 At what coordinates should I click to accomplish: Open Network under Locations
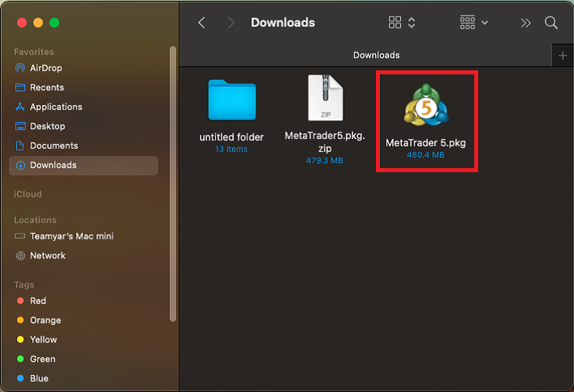(x=48, y=255)
